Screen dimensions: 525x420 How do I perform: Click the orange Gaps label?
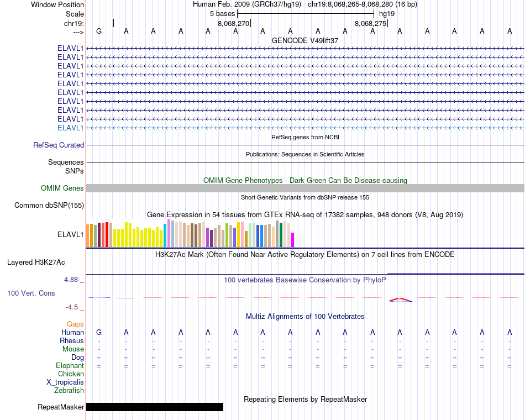75,324
